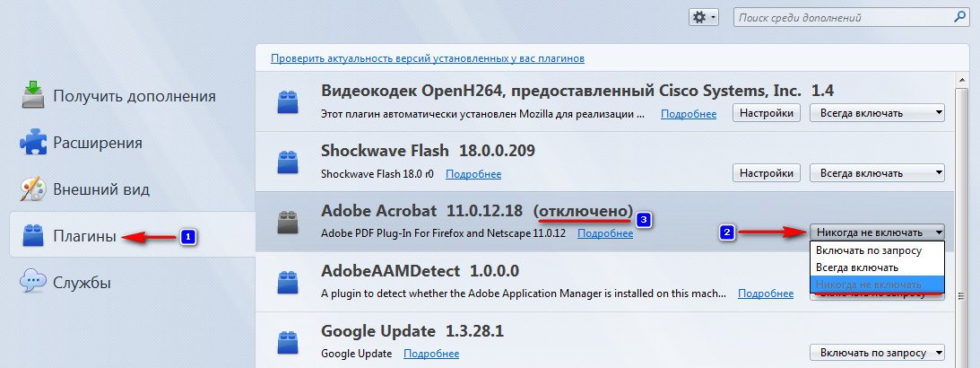Switch to the Плагины sidebar tab
This screenshot has width=980, height=368.
[85, 236]
